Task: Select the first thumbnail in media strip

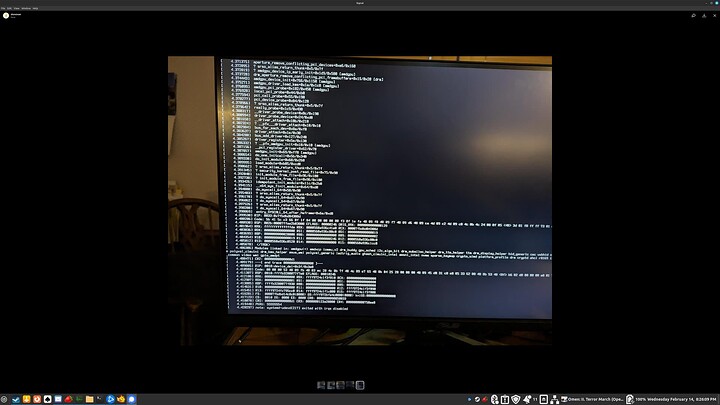Action: tap(321, 385)
